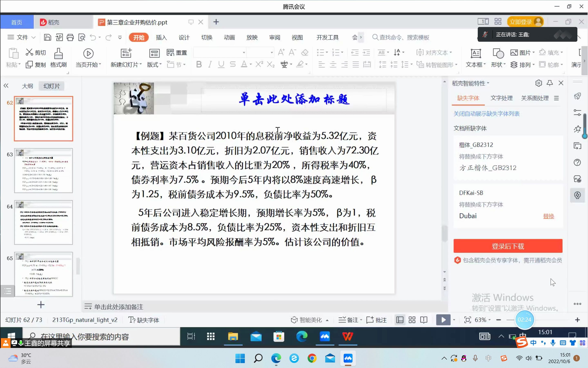Click the Picture (图片) insert icon
This screenshot has height=368, width=588.
coord(514,52)
